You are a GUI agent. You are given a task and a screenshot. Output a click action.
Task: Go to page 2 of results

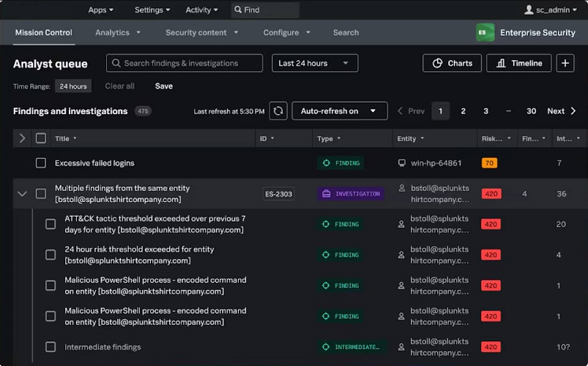coord(463,111)
